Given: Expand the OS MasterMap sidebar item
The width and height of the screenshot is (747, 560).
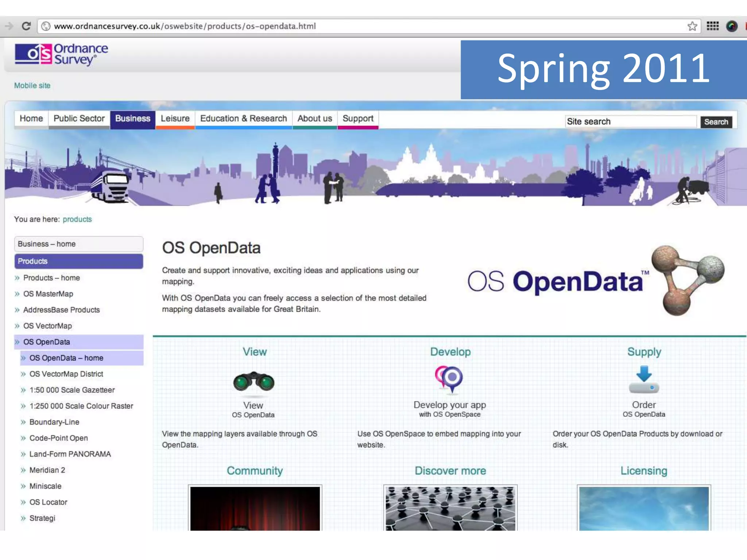Looking at the screenshot, I should 48,294.
